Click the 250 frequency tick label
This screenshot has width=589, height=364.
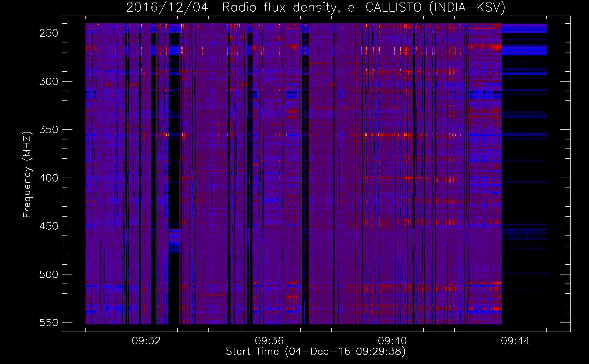49,33
